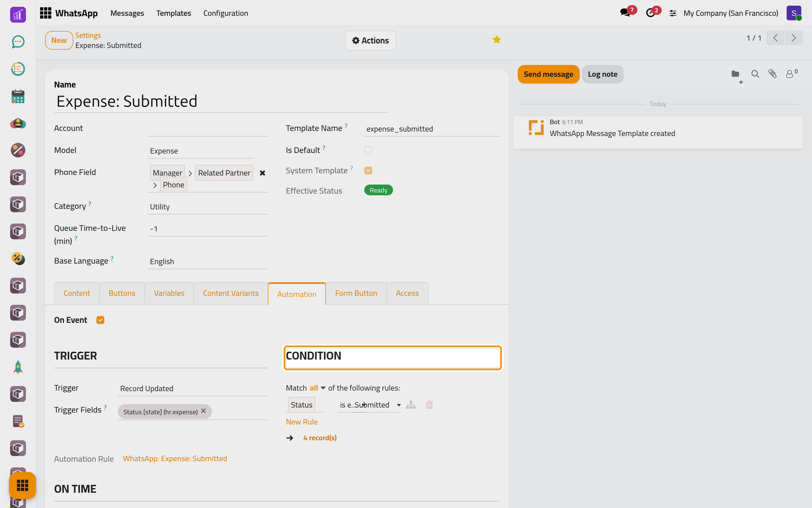812x508 pixels.
Task: Open the Trigger Record Updated selector
Action: [x=192, y=389]
